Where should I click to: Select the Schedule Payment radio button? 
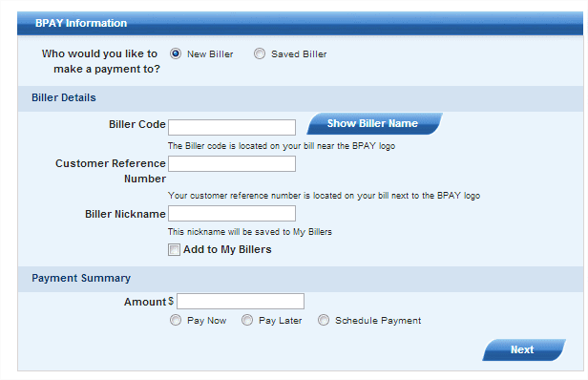click(x=324, y=320)
